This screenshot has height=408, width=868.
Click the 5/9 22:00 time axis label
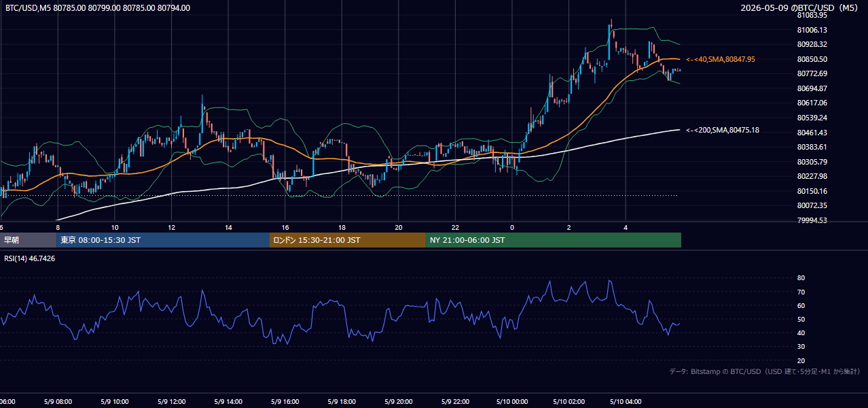[455, 402]
